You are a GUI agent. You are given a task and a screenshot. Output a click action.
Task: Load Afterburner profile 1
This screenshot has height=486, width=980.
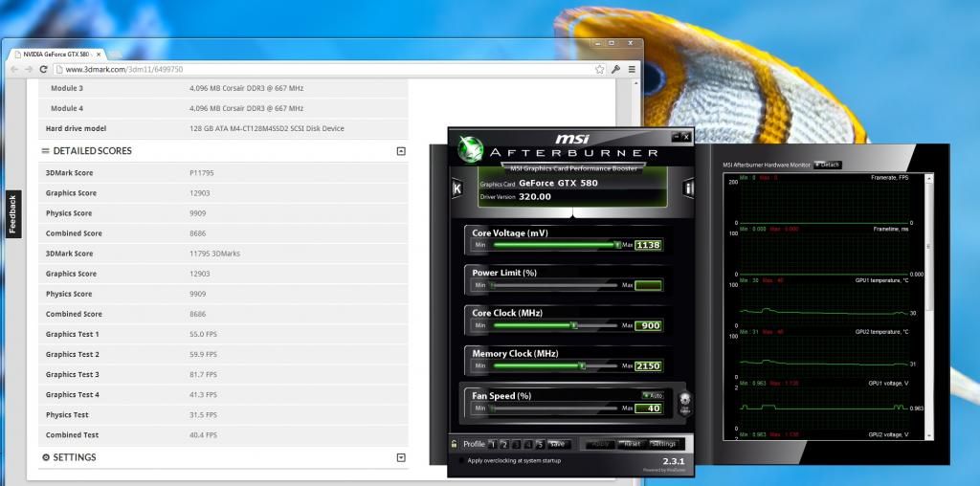click(x=493, y=444)
